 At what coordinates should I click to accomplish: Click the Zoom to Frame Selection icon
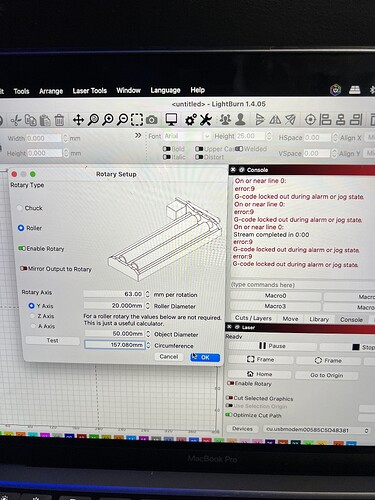click(137, 120)
